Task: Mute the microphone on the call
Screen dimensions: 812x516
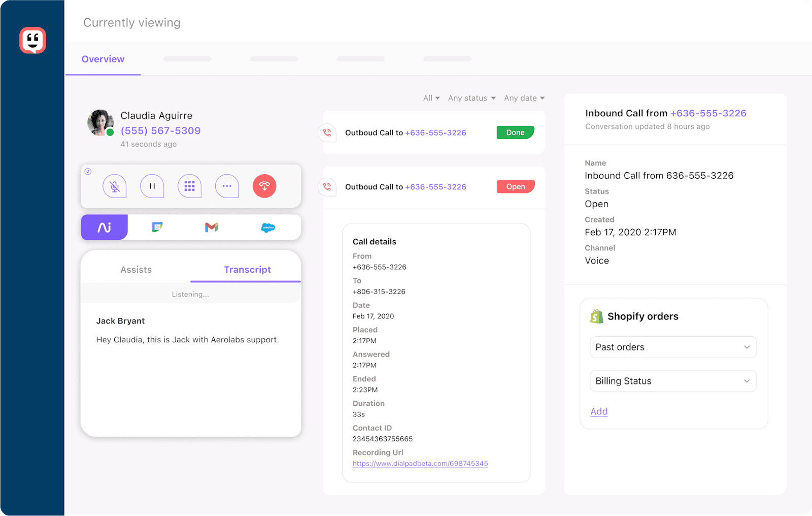Action: coord(115,186)
